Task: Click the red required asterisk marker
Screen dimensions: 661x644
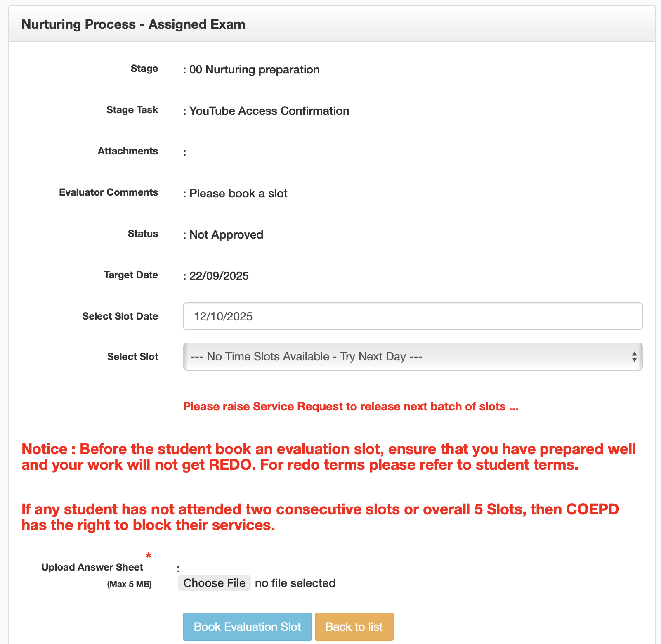Action: (x=149, y=556)
